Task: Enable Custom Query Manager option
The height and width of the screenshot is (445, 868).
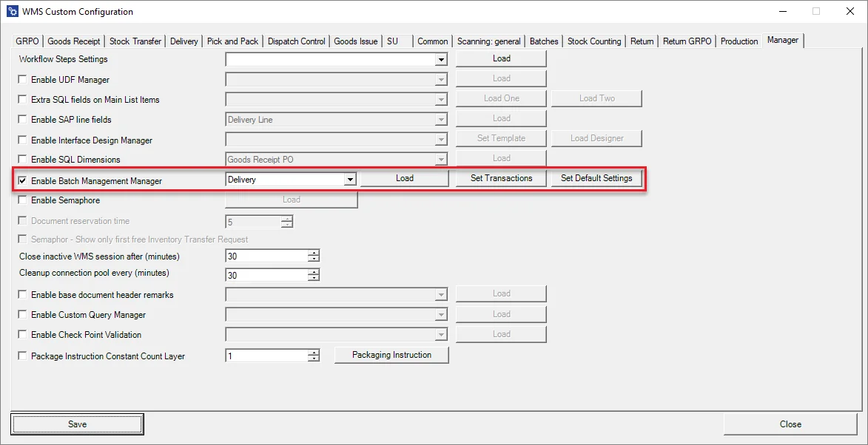Action: tap(22, 315)
